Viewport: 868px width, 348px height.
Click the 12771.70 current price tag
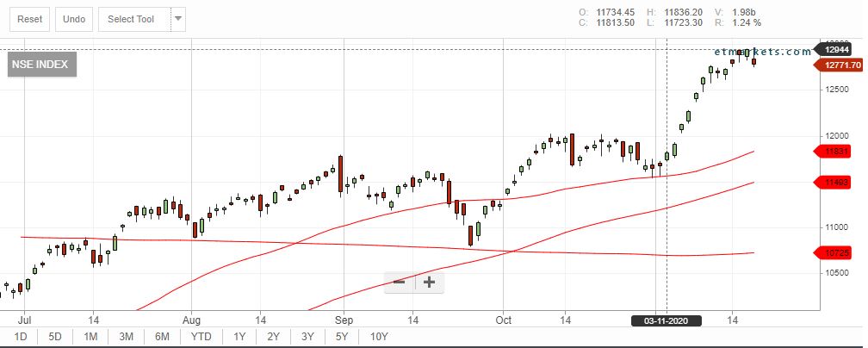(x=840, y=65)
